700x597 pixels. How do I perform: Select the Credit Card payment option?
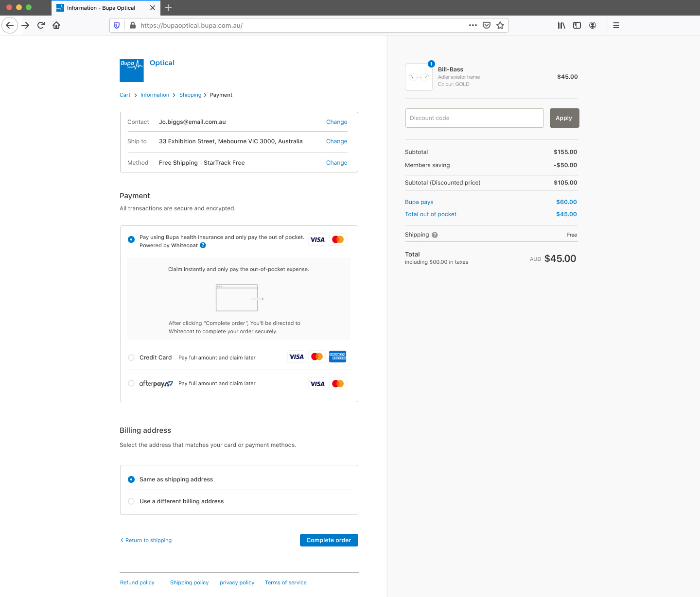pos(131,358)
